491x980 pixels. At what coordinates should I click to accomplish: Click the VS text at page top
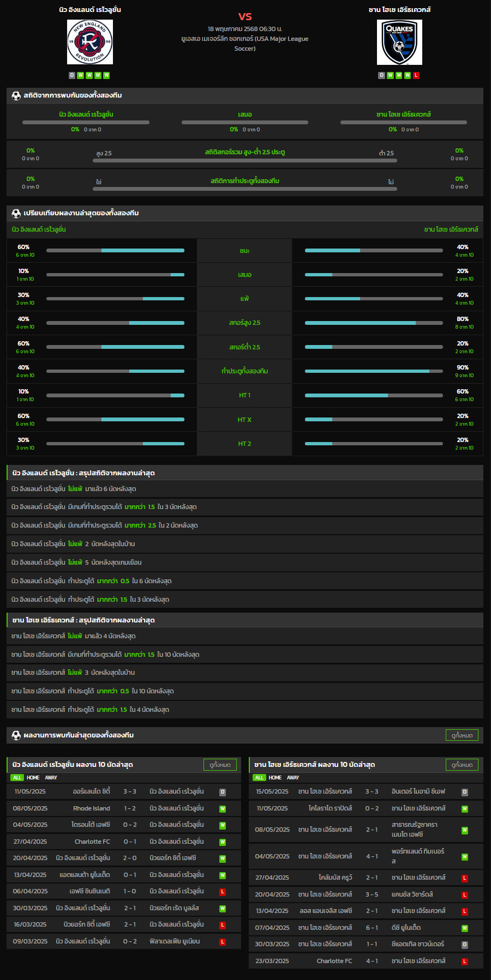point(245,16)
